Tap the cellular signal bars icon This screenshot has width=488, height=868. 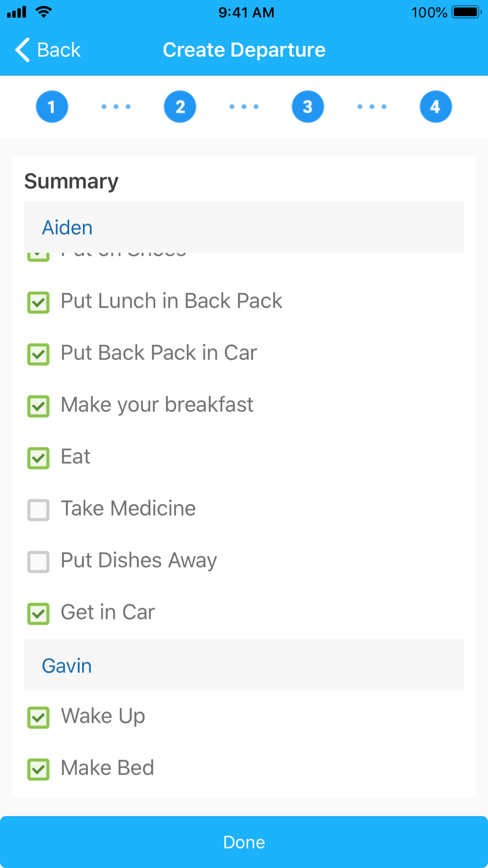pyautogui.click(x=17, y=12)
